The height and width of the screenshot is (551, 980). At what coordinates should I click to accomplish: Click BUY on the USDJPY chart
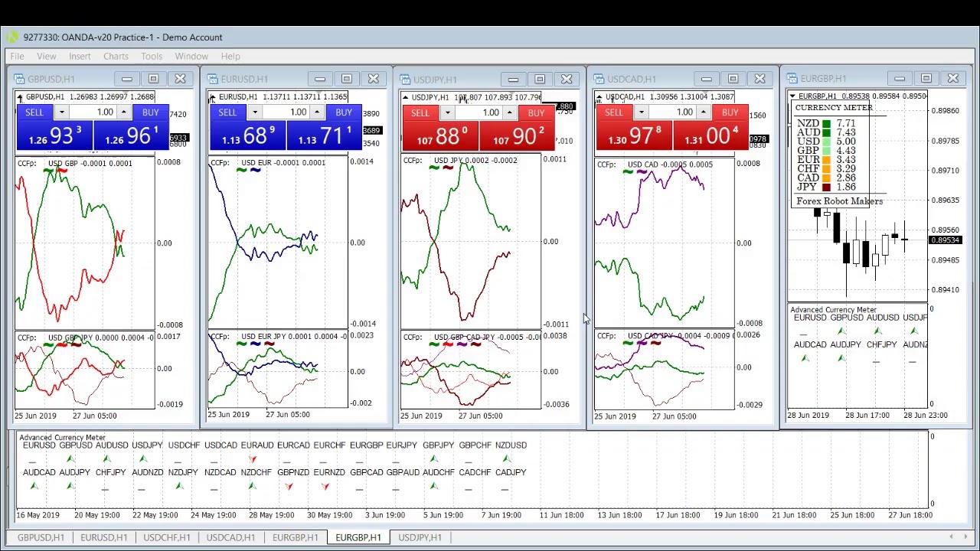(x=536, y=113)
